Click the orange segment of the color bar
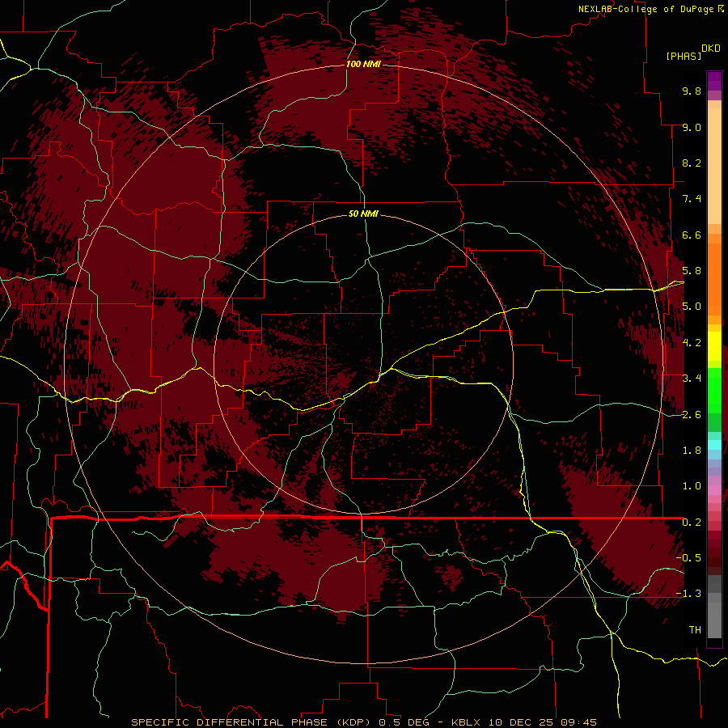Viewport: 728px width, 728px height. click(x=714, y=280)
